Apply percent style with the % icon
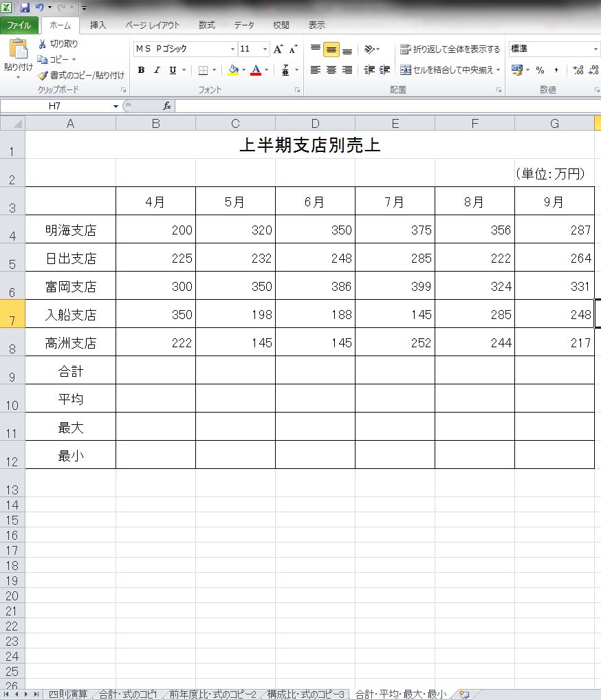The height and width of the screenshot is (700, 601). [540, 70]
